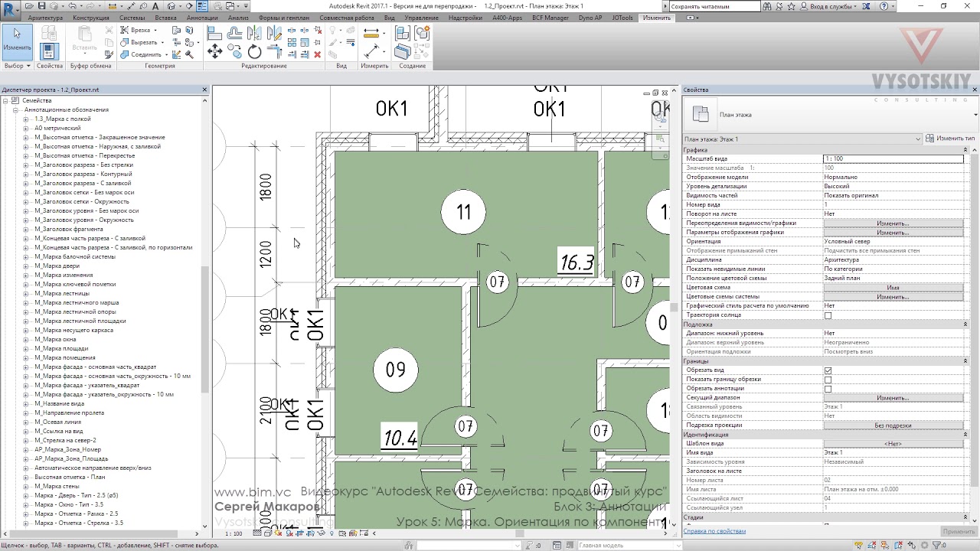Collapse the Аннотационные обозначения node

coord(15,109)
